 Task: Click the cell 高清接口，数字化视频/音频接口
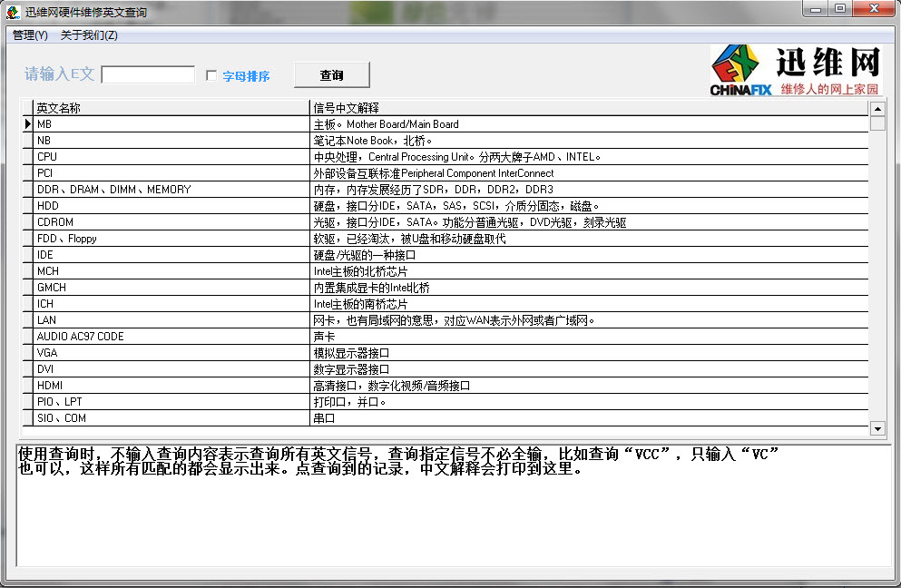[x=589, y=385]
